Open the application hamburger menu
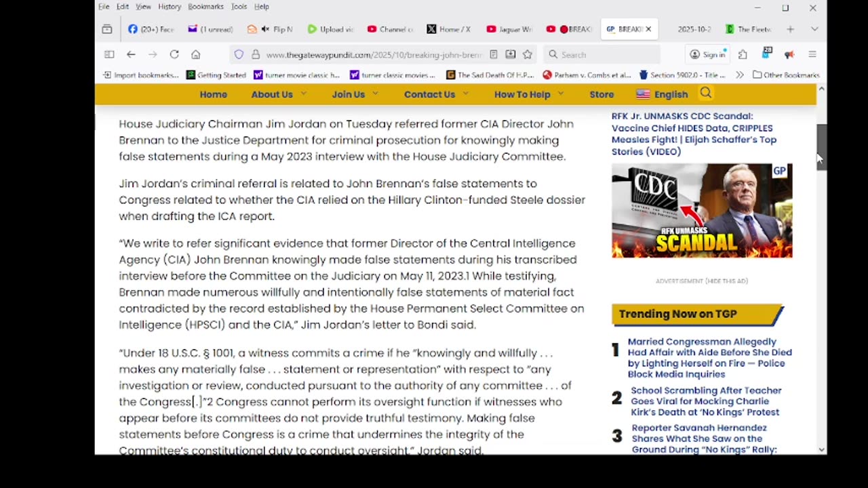The width and height of the screenshot is (868, 488). pyautogui.click(x=812, y=54)
